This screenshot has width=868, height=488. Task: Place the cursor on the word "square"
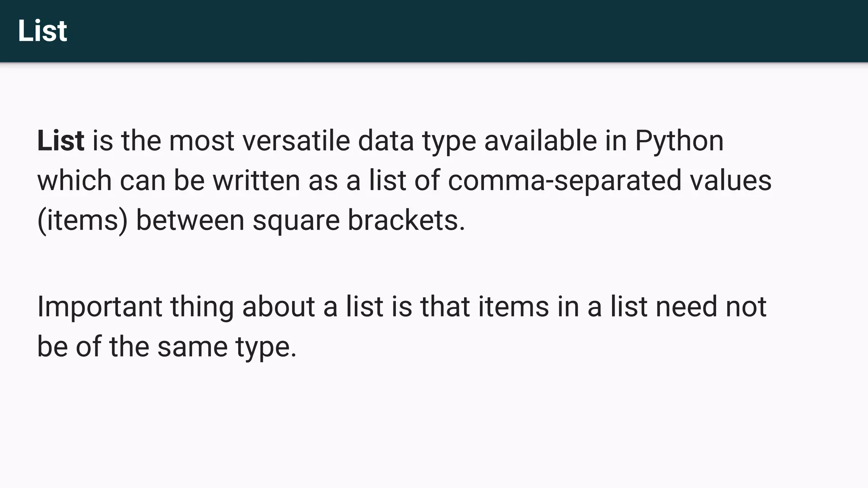(x=296, y=220)
